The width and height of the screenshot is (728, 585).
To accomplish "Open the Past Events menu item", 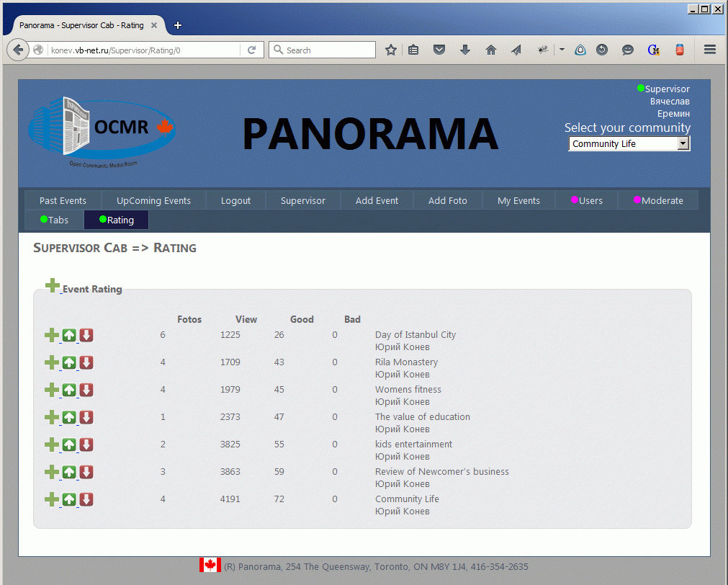I will point(63,200).
